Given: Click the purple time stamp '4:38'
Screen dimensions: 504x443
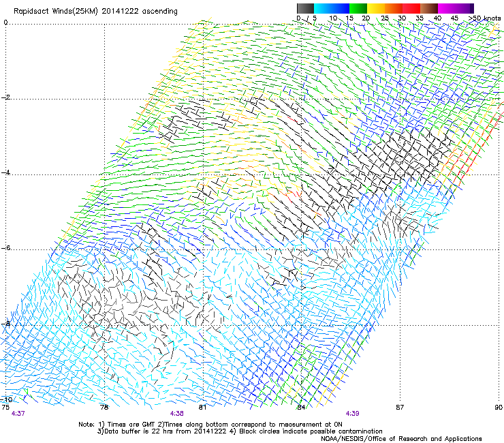Looking at the screenshot, I should pyautogui.click(x=177, y=414).
